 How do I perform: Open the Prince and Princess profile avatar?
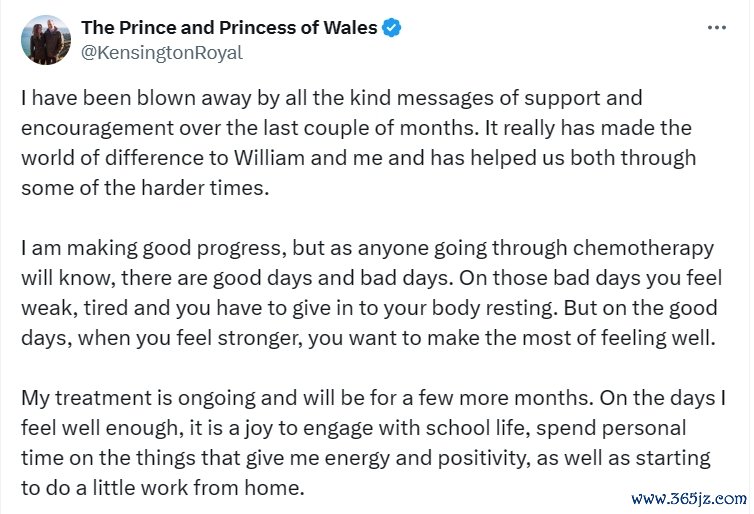(x=46, y=40)
